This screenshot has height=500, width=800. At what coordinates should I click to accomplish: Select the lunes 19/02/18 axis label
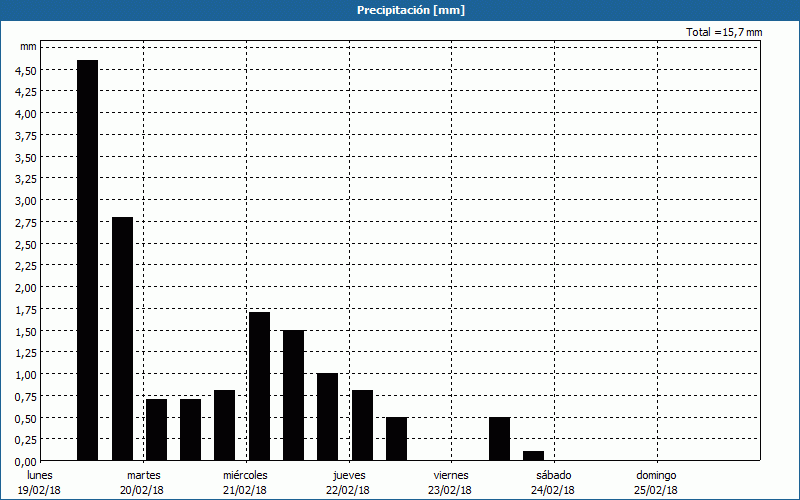point(40,482)
